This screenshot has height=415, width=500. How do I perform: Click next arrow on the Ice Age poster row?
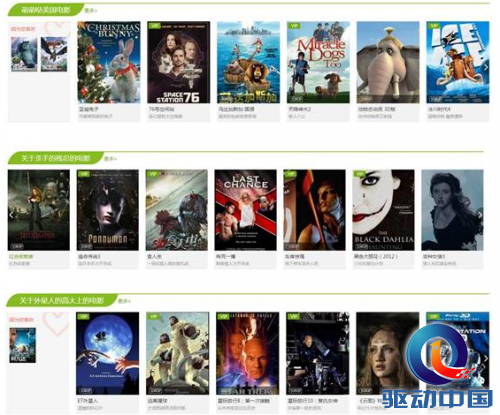pos(486,67)
